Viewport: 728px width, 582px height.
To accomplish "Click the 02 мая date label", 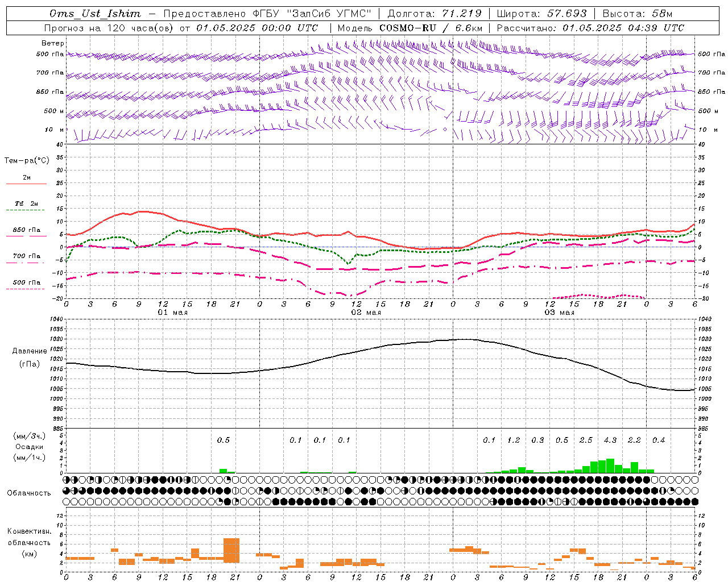I will click(366, 313).
